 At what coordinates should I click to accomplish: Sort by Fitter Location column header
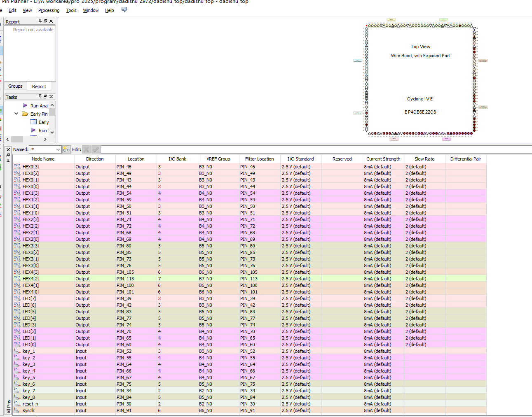click(x=260, y=159)
